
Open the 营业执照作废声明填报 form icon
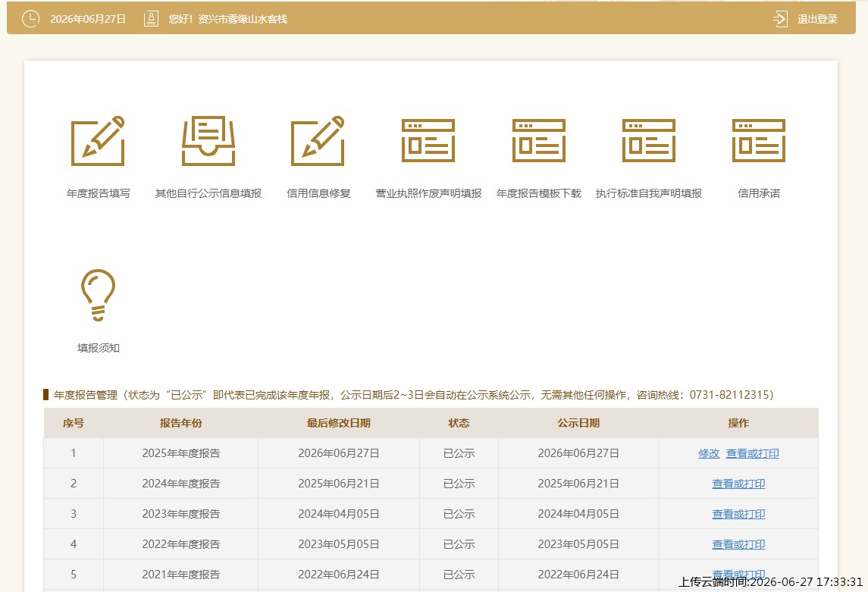[x=428, y=140]
